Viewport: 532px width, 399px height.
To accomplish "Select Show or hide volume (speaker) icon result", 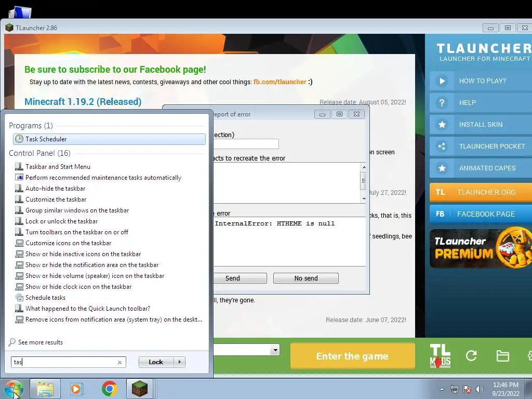I will [95, 276].
